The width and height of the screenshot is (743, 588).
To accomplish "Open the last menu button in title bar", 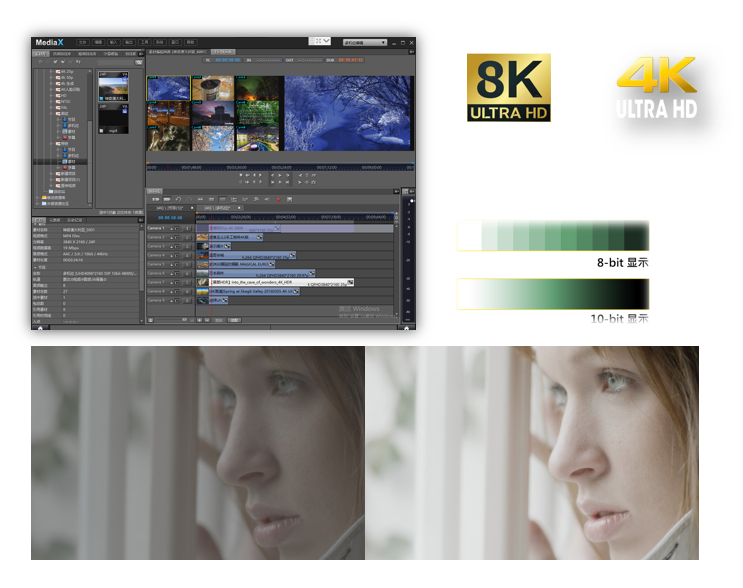I will pos(190,43).
